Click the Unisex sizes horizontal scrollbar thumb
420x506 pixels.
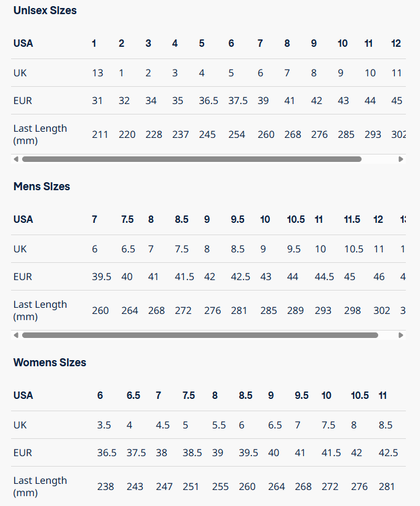click(x=191, y=159)
